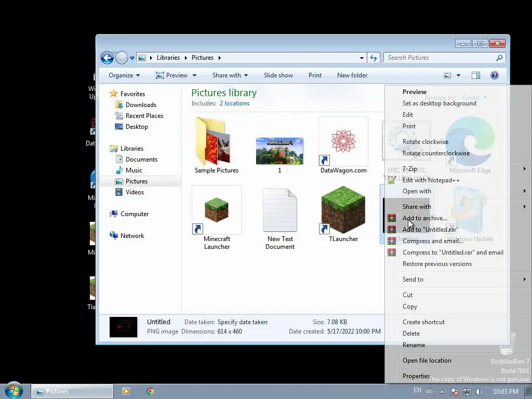Select Computer in navigation pane

(x=135, y=214)
